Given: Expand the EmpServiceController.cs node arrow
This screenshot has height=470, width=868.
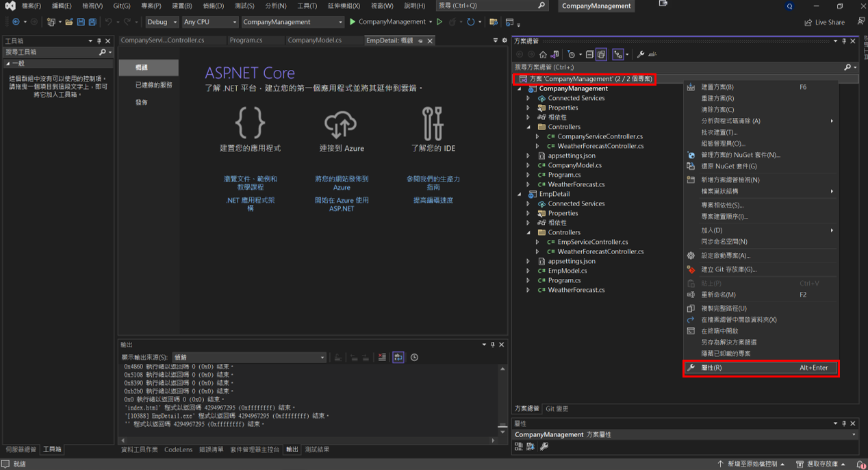Looking at the screenshot, I should [x=538, y=242].
